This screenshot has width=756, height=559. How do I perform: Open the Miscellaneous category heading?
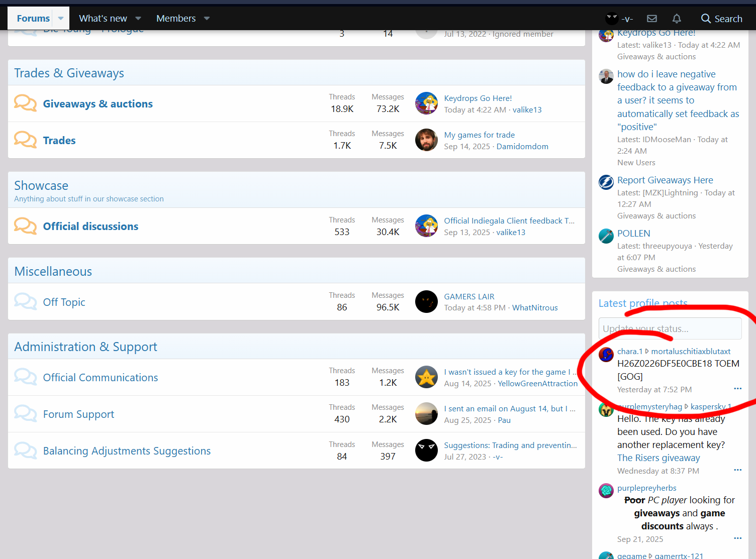[53, 272]
